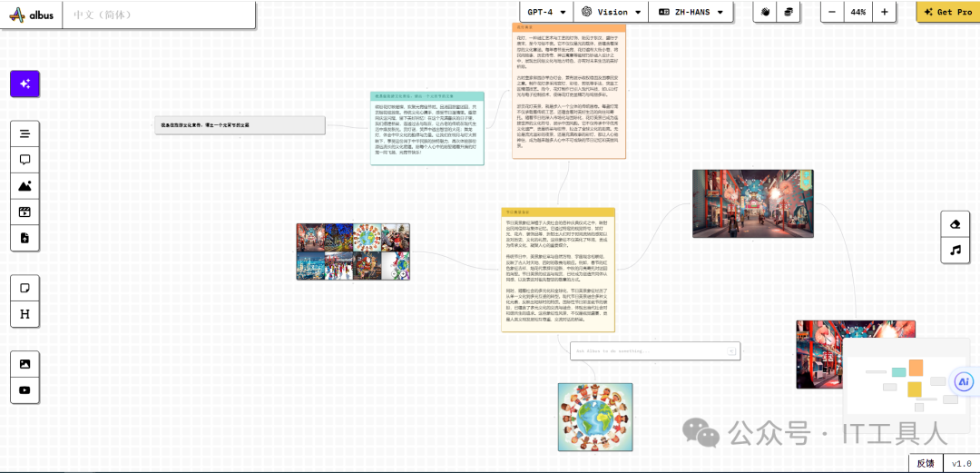Click the v1.0 version label

[x=961, y=464]
